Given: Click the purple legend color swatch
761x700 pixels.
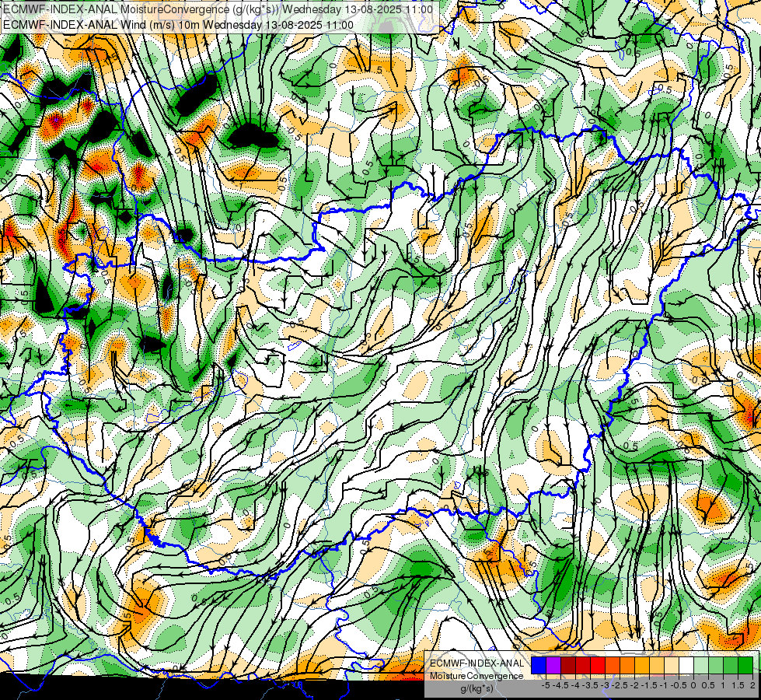Looking at the screenshot, I should coord(553,665).
